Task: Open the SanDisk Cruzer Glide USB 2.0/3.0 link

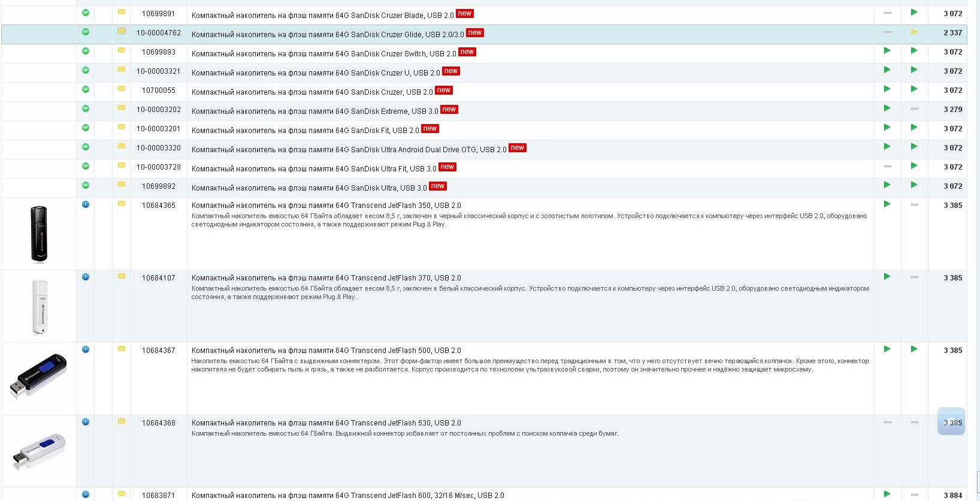Action: pyautogui.click(x=328, y=34)
